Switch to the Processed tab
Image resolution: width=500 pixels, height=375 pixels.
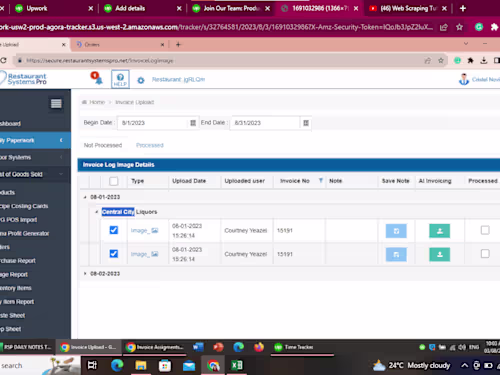tap(150, 145)
